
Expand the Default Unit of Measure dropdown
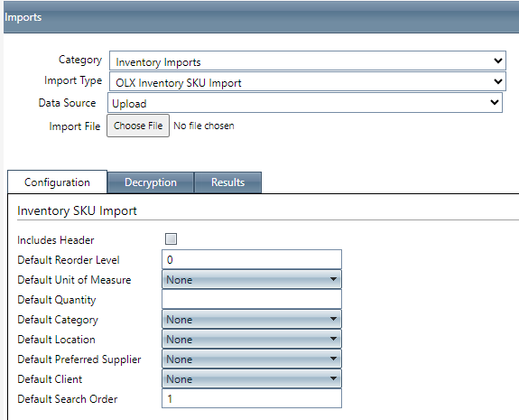click(252, 279)
